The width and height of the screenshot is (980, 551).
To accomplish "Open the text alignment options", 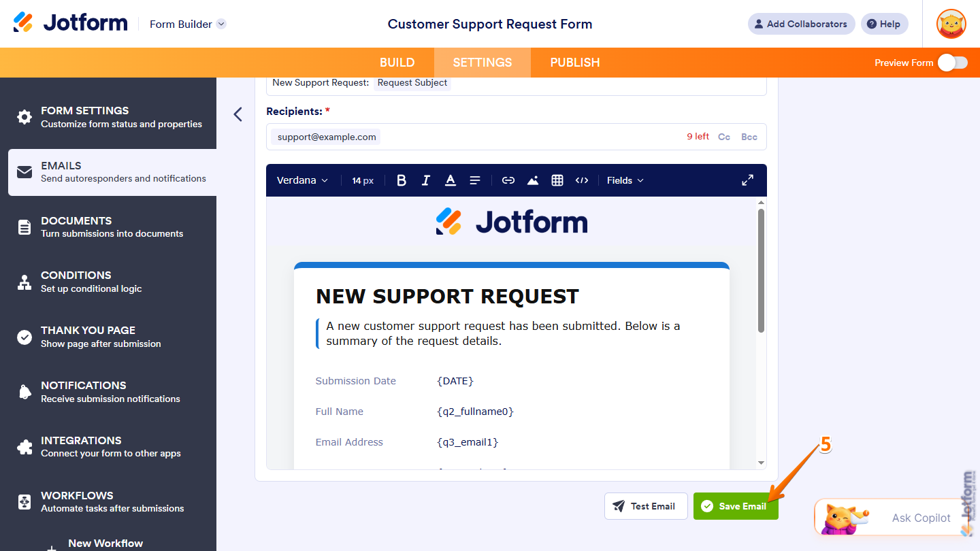I will coord(475,180).
